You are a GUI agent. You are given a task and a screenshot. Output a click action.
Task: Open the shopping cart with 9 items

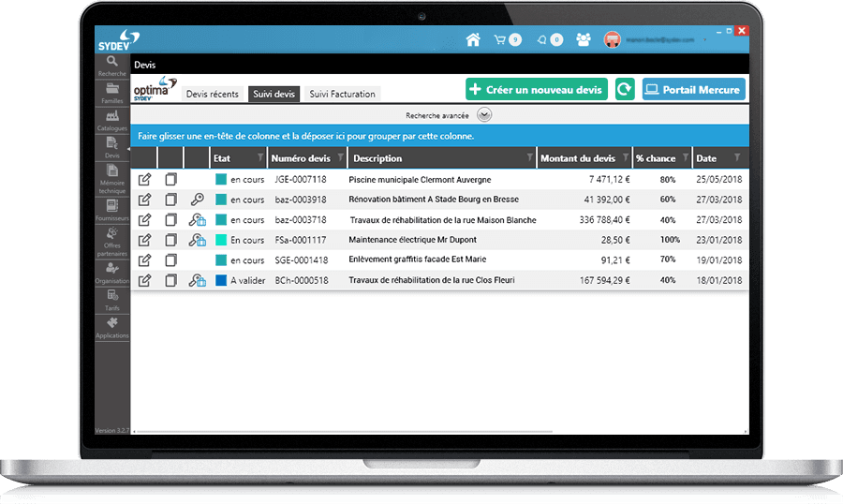click(x=508, y=39)
